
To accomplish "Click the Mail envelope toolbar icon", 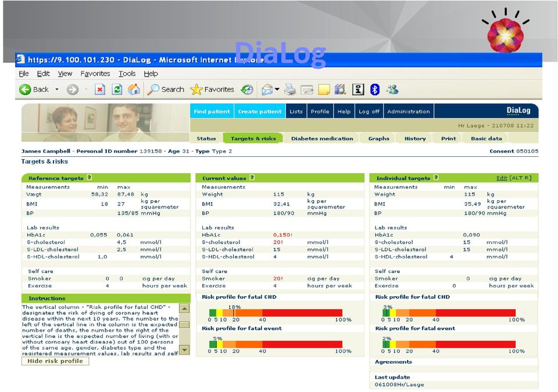I will coord(267,89).
